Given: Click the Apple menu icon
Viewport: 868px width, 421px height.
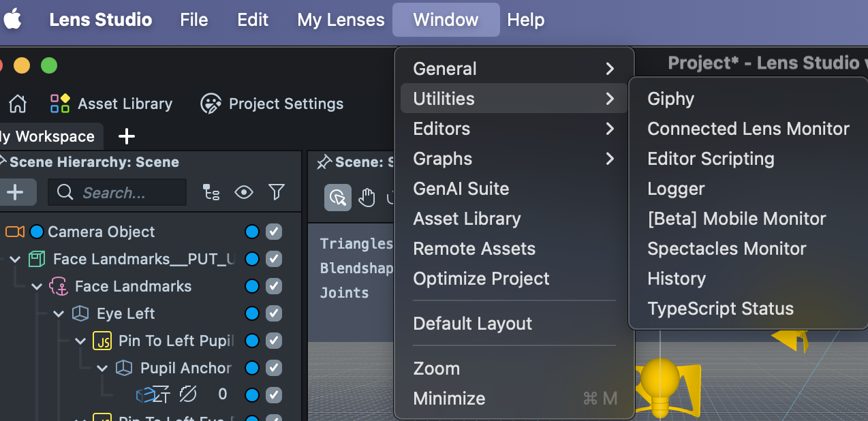Looking at the screenshot, I should pyautogui.click(x=12, y=20).
